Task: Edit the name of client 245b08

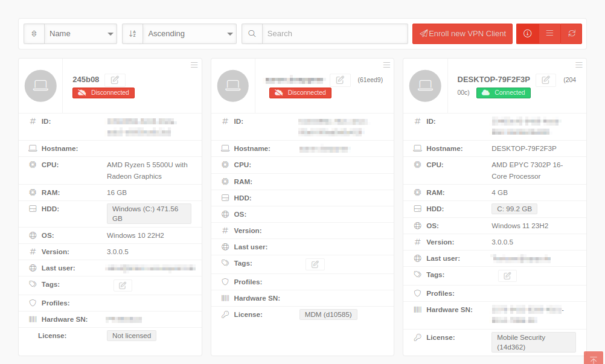Action: click(x=115, y=80)
